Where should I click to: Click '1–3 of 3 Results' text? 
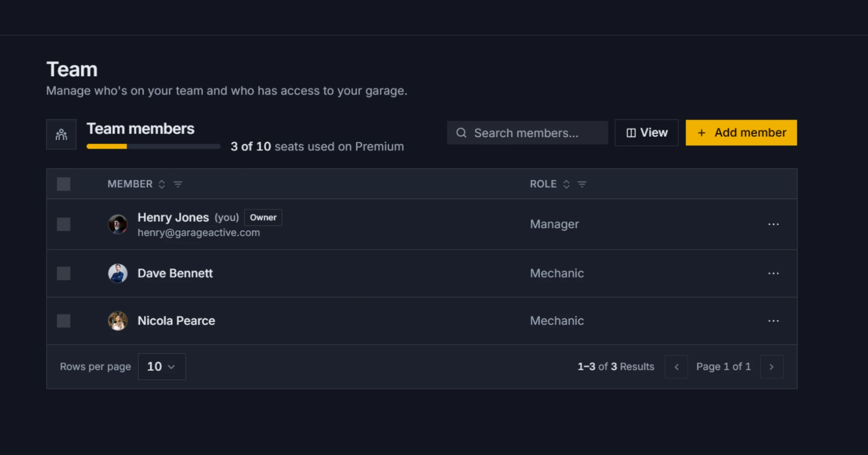coord(616,366)
